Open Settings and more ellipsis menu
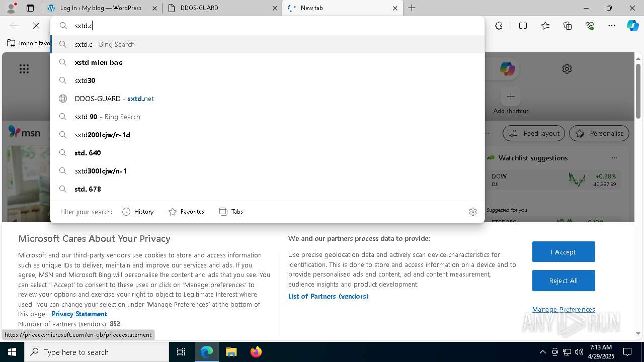 (x=612, y=26)
